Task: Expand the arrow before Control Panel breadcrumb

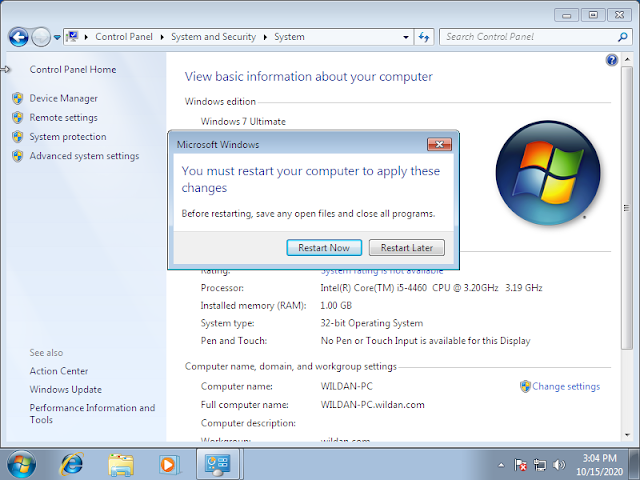Action: pos(86,37)
